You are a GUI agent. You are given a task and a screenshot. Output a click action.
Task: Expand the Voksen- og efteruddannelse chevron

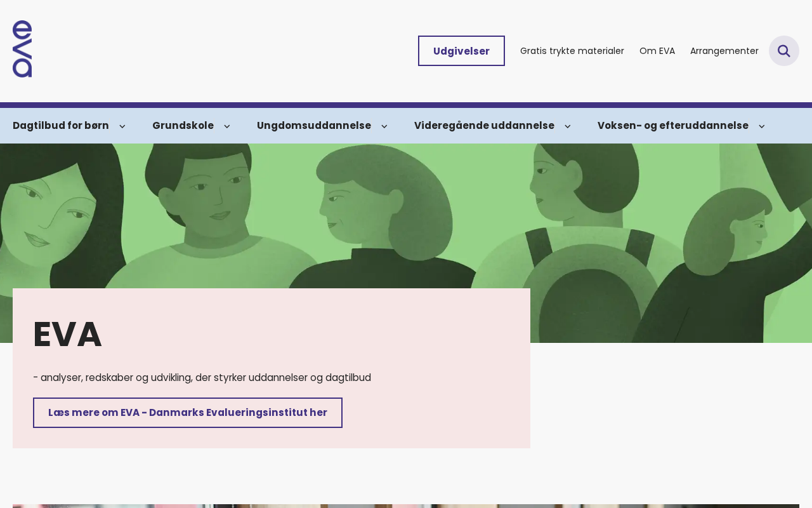[x=762, y=126]
